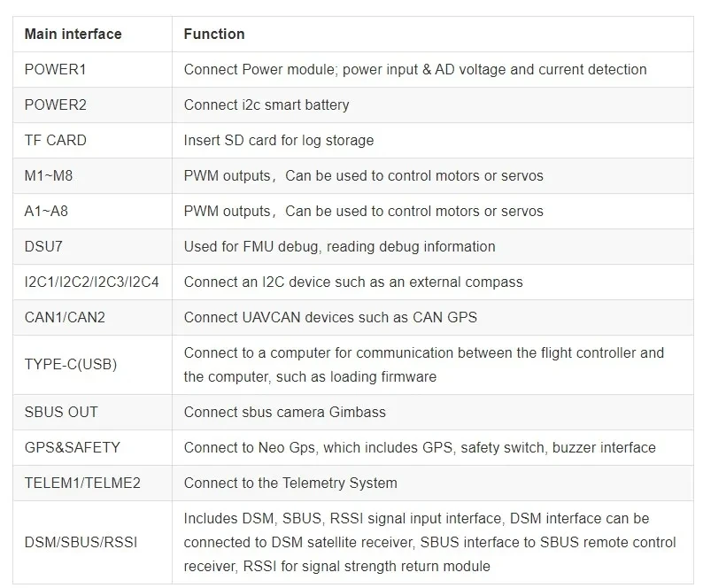
Task: Select the POWER1 interface cell
Action: (x=56, y=69)
